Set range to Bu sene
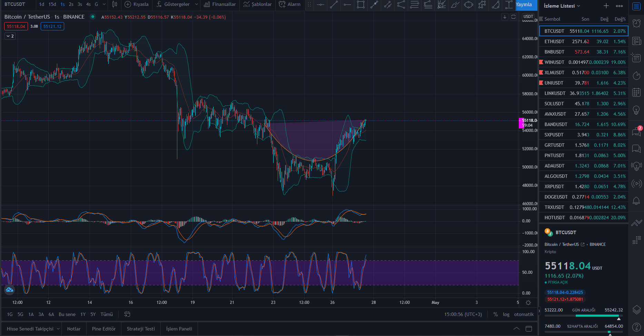 (67, 314)
